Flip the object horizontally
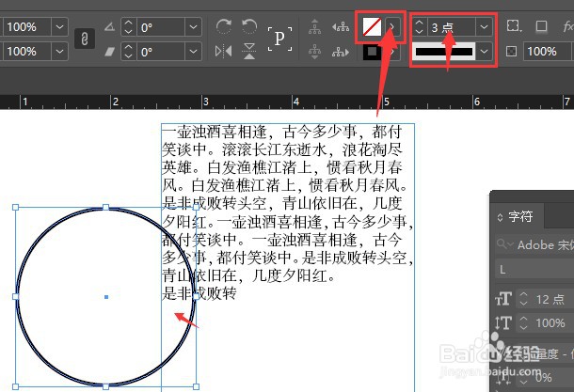This screenshot has width=574, height=392. 223,51
